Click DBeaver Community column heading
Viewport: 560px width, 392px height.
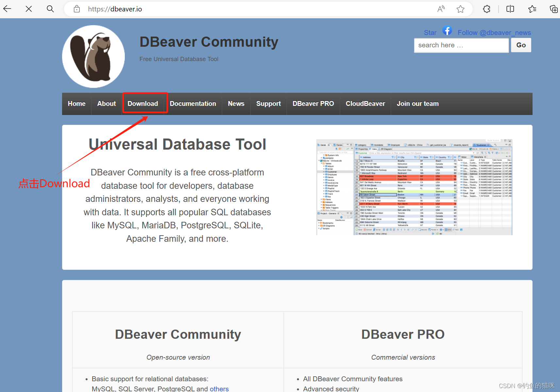(x=178, y=334)
